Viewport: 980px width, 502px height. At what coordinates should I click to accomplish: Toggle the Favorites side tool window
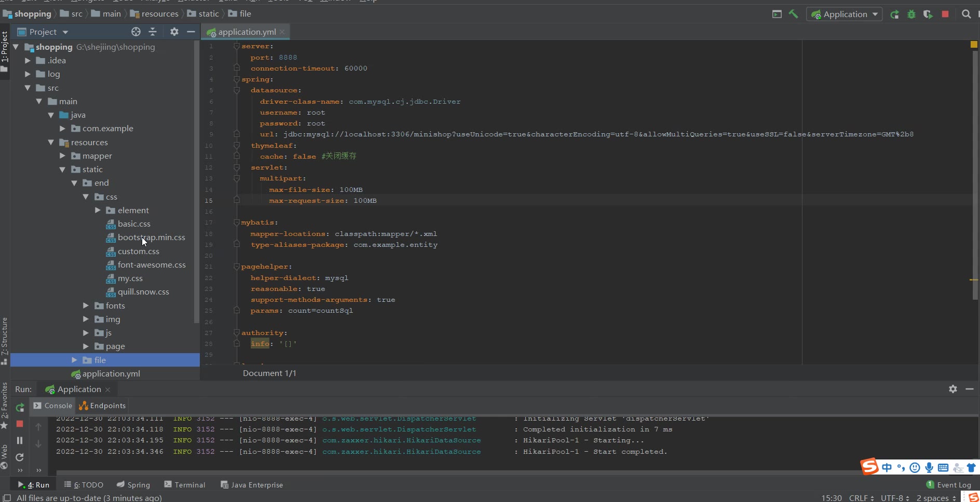point(5,400)
